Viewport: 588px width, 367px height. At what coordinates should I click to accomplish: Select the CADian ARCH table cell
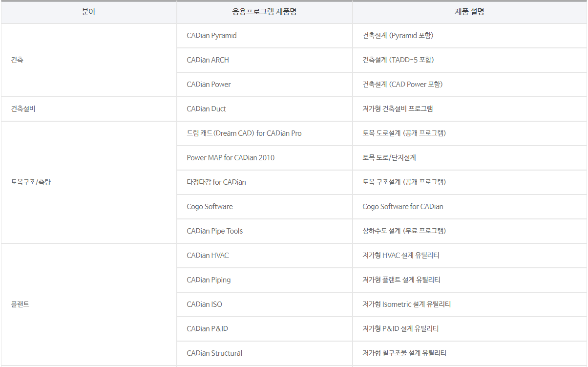(208, 60)
